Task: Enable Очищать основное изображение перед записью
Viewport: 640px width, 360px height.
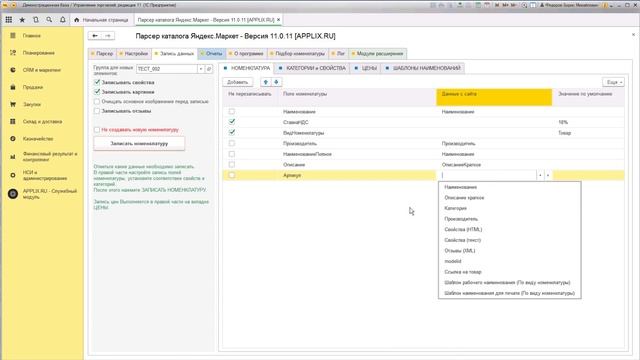Action: tap(97, 102)
